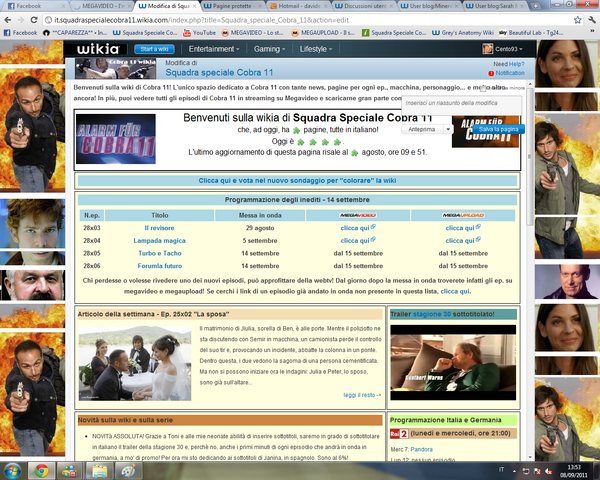
Task: Click the red Notification badge icon
Action: coord(491,73)
